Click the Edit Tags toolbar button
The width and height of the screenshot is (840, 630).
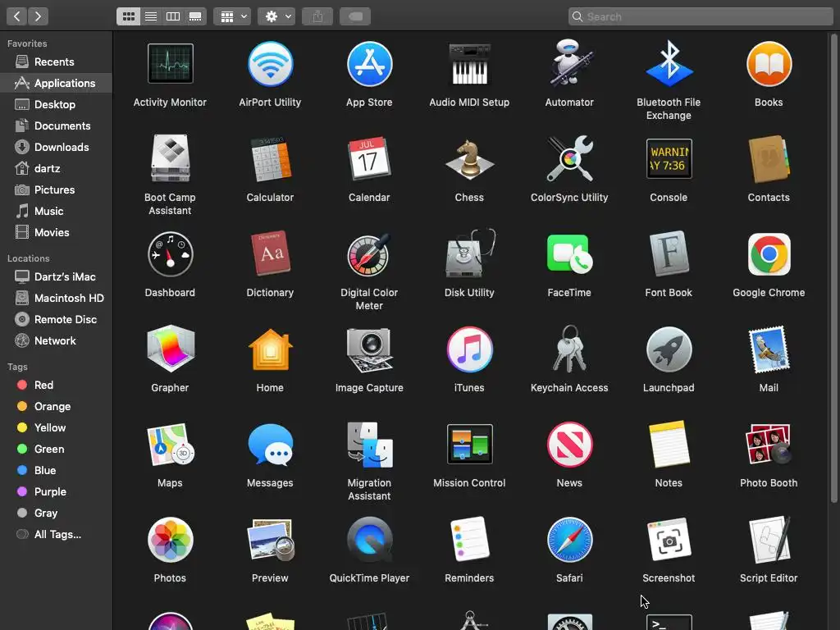pyautogui.click(x=356, y=16)
